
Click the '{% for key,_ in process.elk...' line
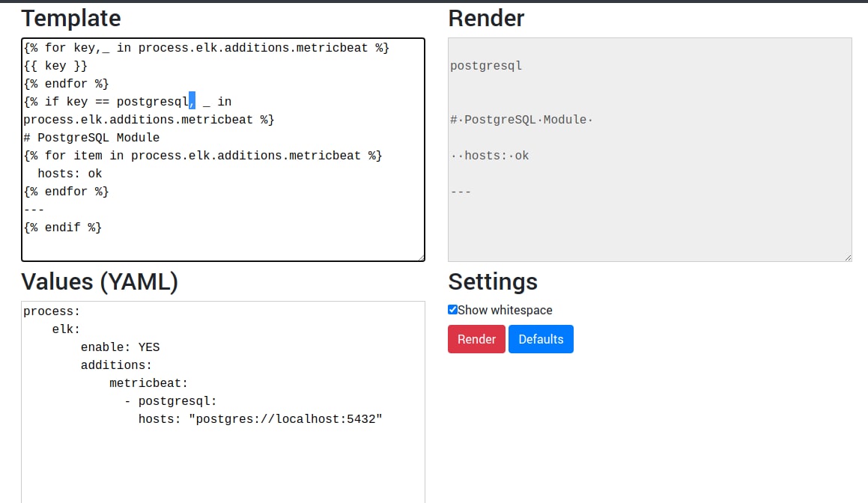tap(207, 48)
